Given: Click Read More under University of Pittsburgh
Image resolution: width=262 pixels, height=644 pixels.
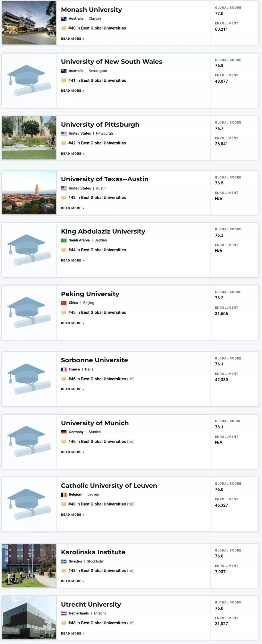Looking at the screenshot, I should [x=73, y=154].
